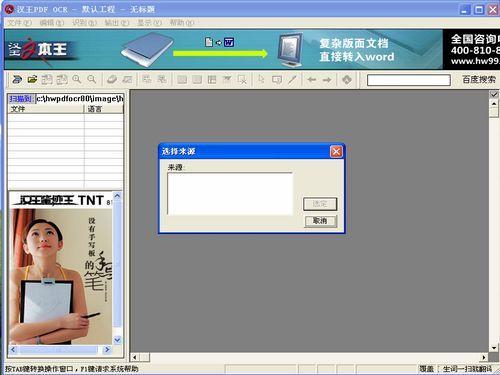
Task: Click the diamond-shaped icon in toolbar
Action: 347,80
